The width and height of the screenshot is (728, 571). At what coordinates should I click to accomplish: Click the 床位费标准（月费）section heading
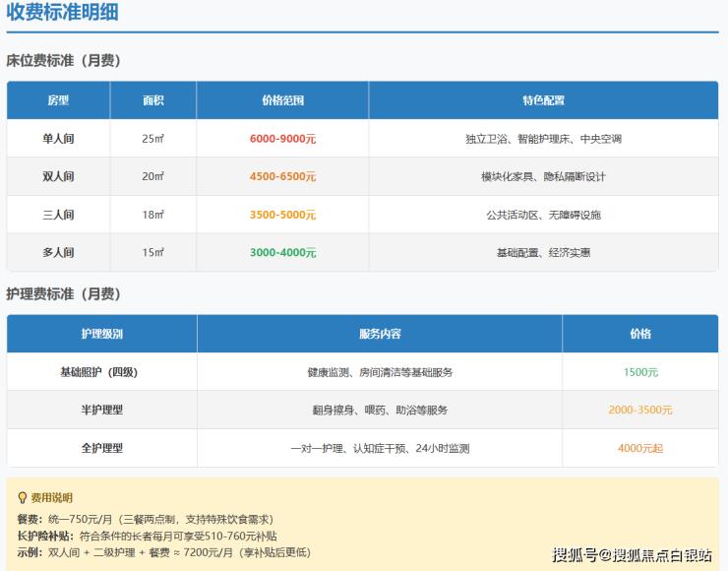pos(64,60)
